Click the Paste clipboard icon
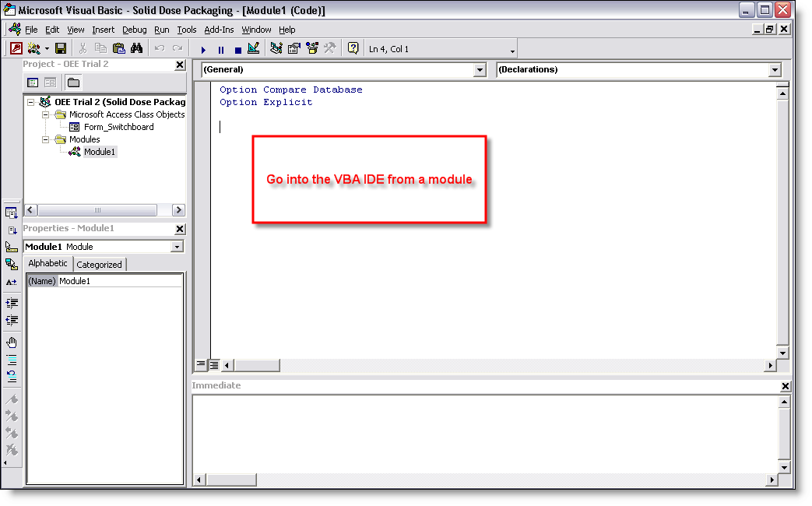 click(x=118, y=49)
